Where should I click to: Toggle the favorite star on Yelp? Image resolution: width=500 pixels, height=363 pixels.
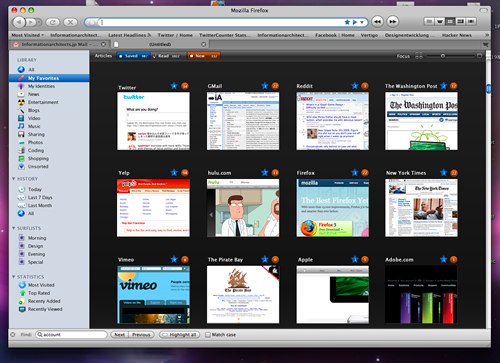[x=174, y=173]
